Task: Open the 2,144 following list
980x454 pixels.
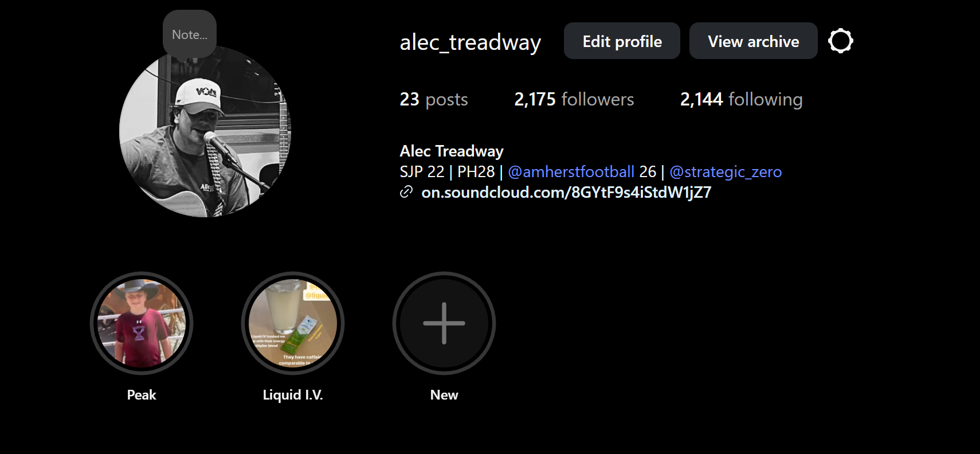Action: point(741,99)
